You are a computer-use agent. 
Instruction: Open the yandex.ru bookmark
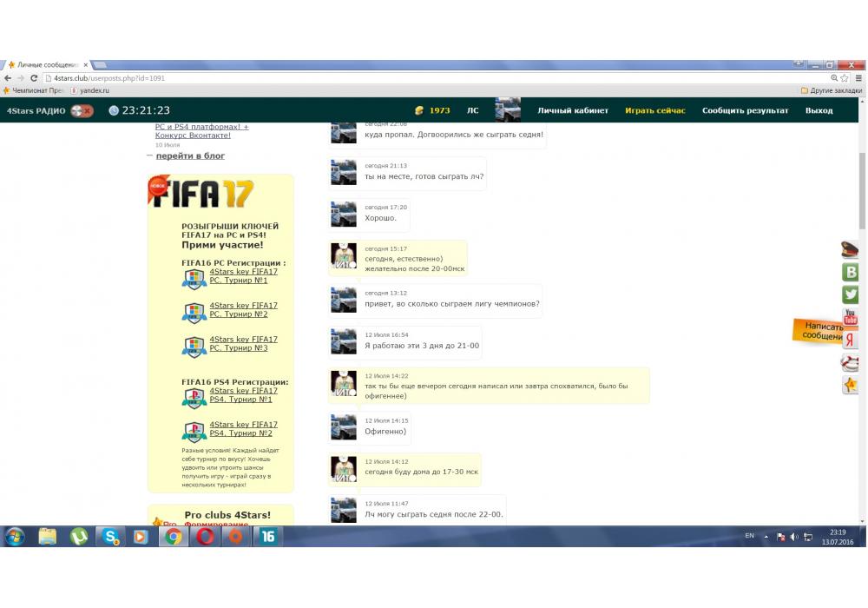point(89,90)
